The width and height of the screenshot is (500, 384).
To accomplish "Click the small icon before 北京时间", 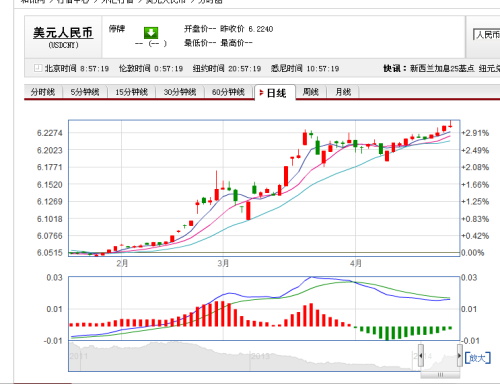I will (38, 68).
